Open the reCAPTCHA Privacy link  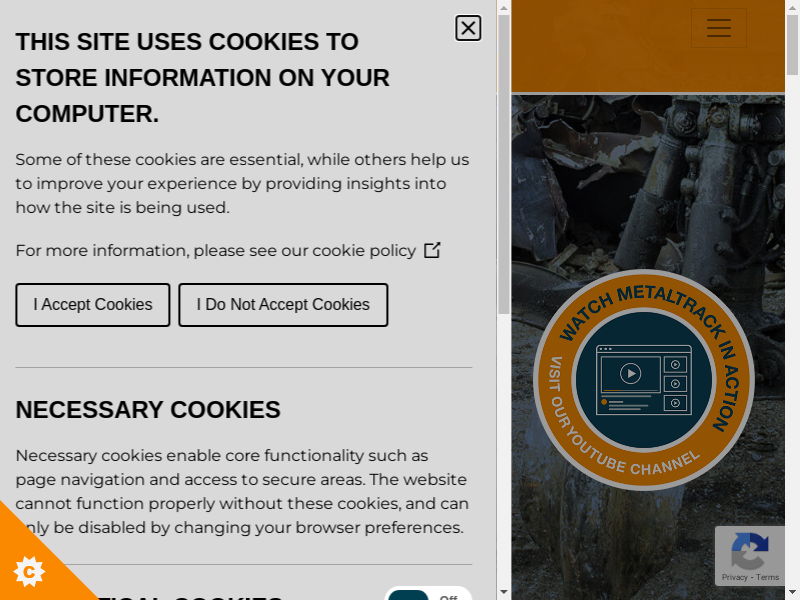click(x=734, y=577)
